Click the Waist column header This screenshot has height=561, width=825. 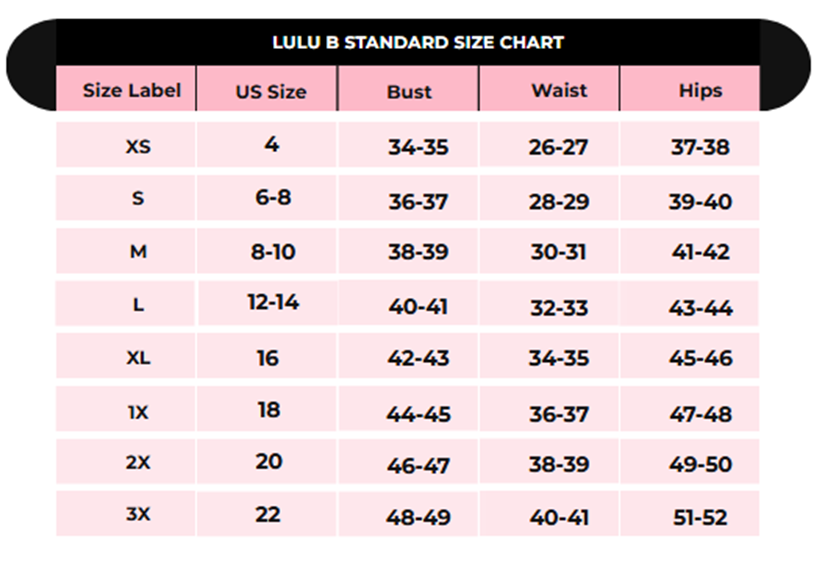pos(559,90)
